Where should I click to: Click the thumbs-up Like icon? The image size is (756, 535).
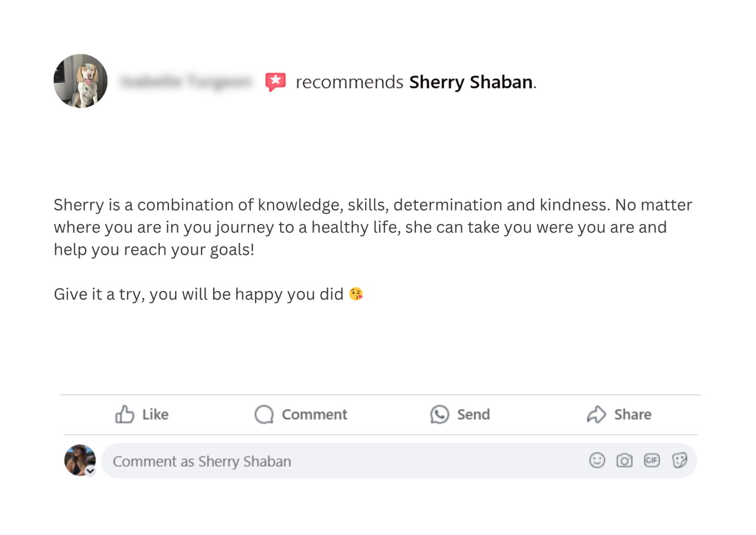[124, 414]
